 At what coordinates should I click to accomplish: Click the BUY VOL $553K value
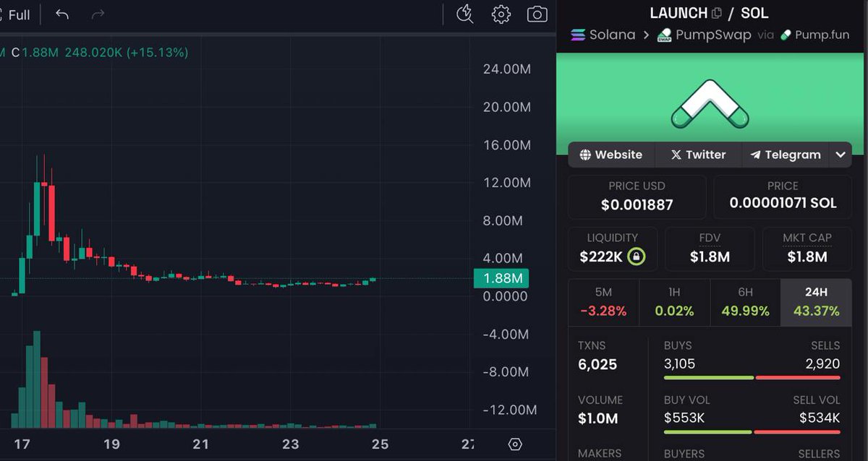click(x=684, y=418)
